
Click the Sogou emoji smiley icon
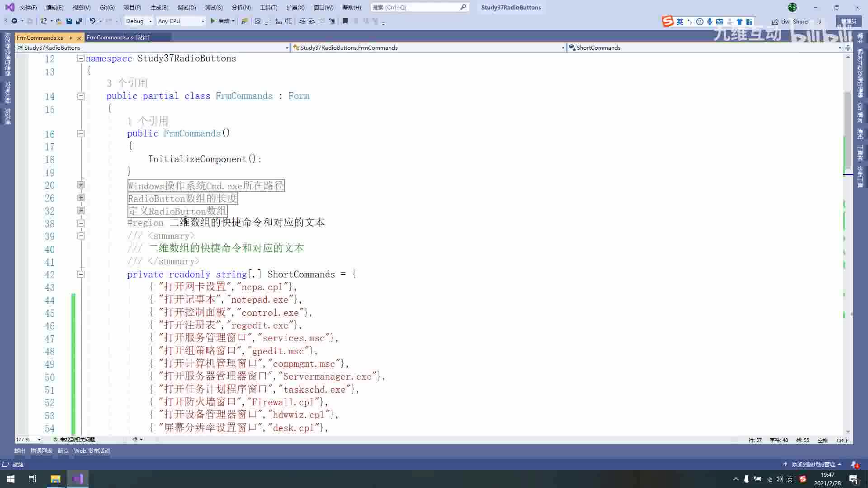click(700, 22)
